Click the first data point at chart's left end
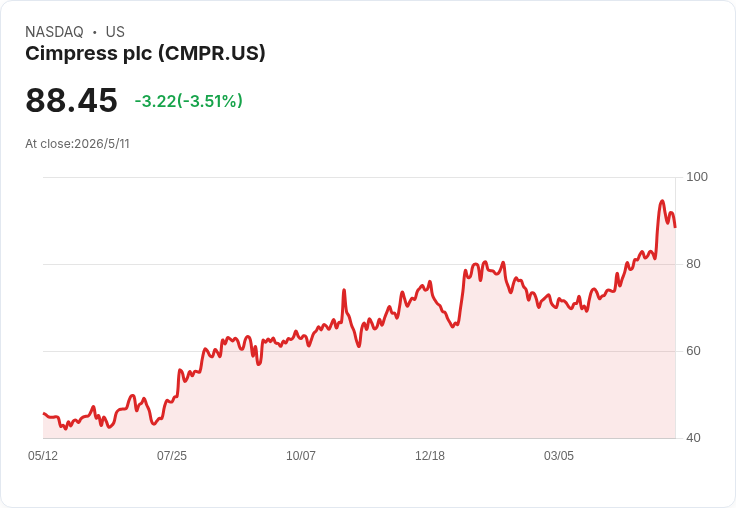Screen dimensions: 736x508 pyautogui.click(x=44, y=413)
